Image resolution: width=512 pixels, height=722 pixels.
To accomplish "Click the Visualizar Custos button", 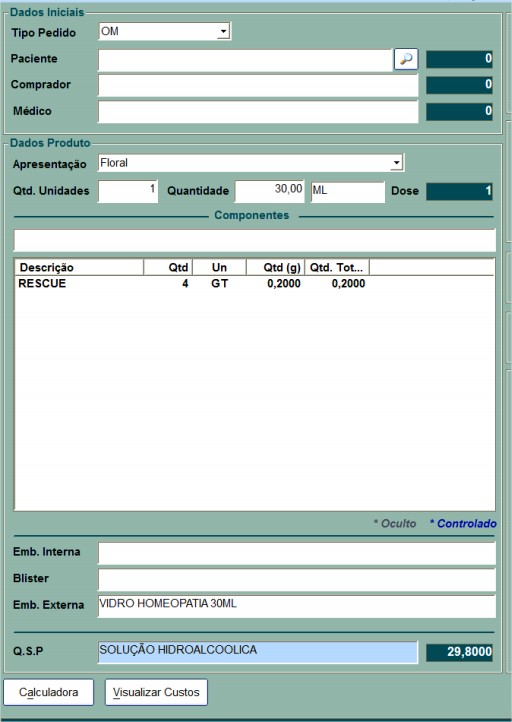I will click(156, 692).
